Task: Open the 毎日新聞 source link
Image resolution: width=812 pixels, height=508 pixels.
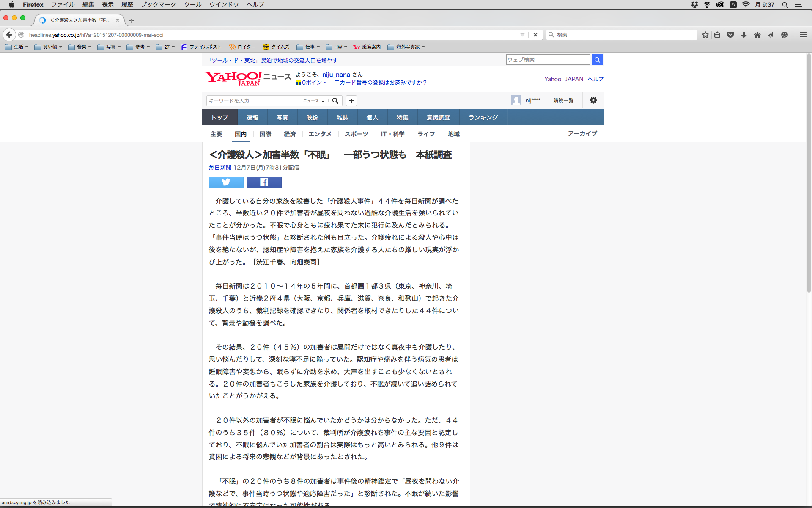Action: coord(220,168)
